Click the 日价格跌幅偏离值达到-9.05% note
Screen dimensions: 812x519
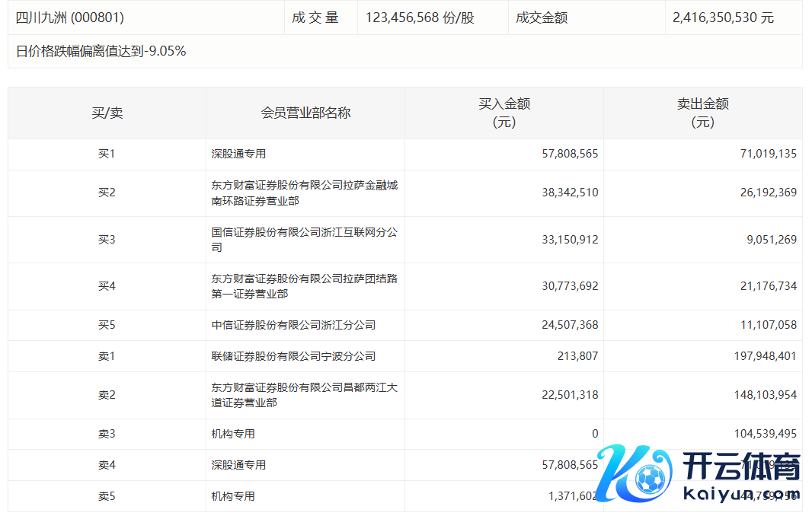pos(101,51)
